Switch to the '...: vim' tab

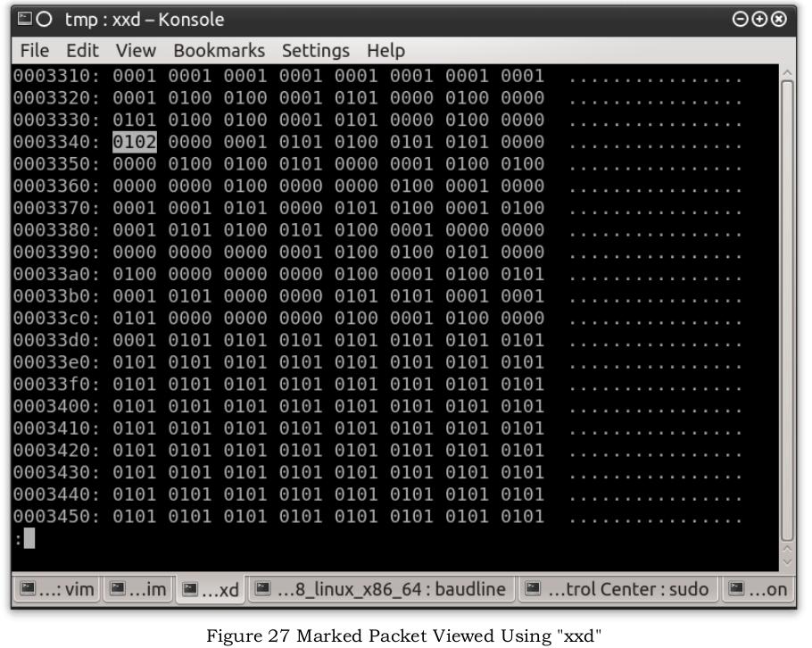[x=57, y=589]
